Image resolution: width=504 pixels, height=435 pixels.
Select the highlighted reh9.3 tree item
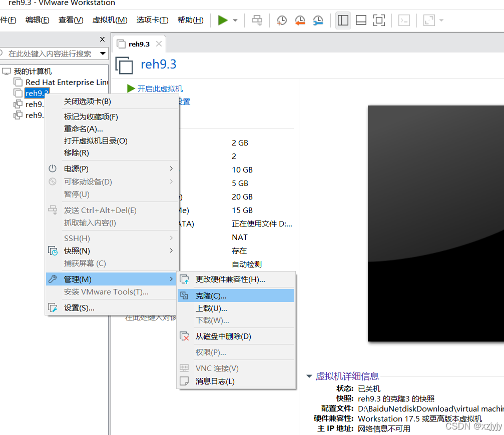point(37,93)
